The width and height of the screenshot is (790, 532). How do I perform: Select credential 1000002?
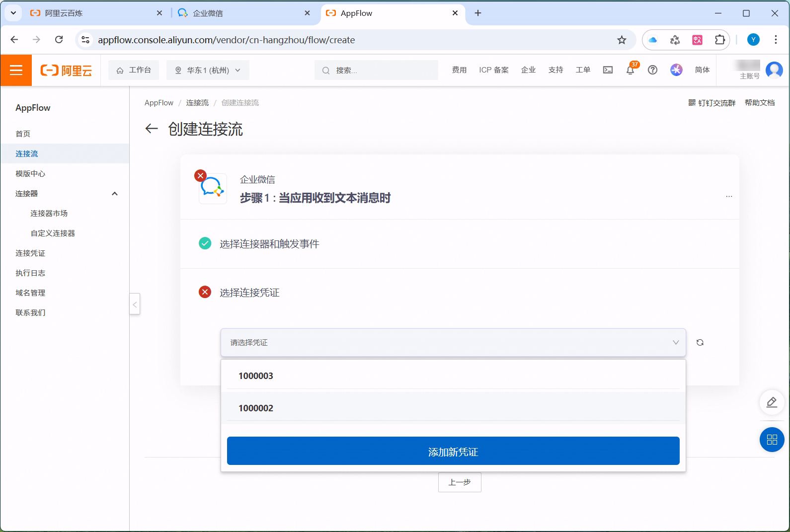click(x=453, y=408)
